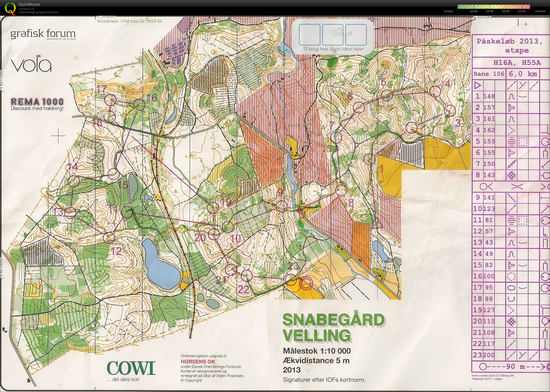The height and width of the screenshot is (392, 550).
Task: Click control circle 13 on the map
Action: point(71,213)
